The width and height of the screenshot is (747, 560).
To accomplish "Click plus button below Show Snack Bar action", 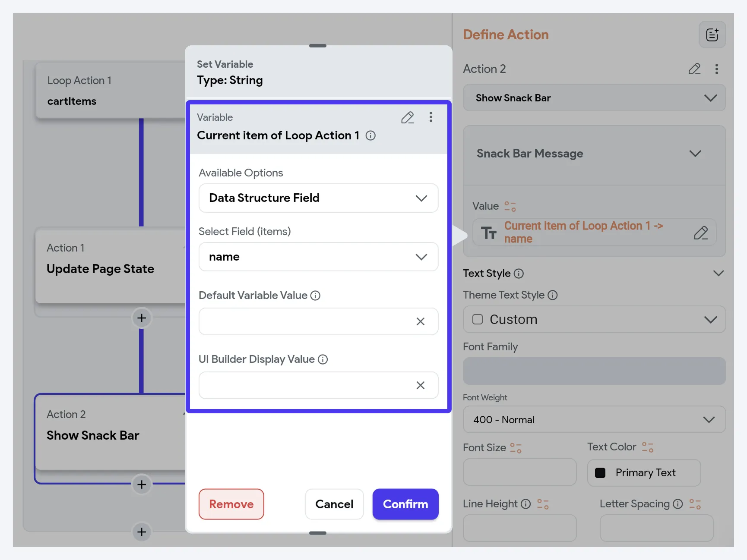I will click(x=142, y=485).
